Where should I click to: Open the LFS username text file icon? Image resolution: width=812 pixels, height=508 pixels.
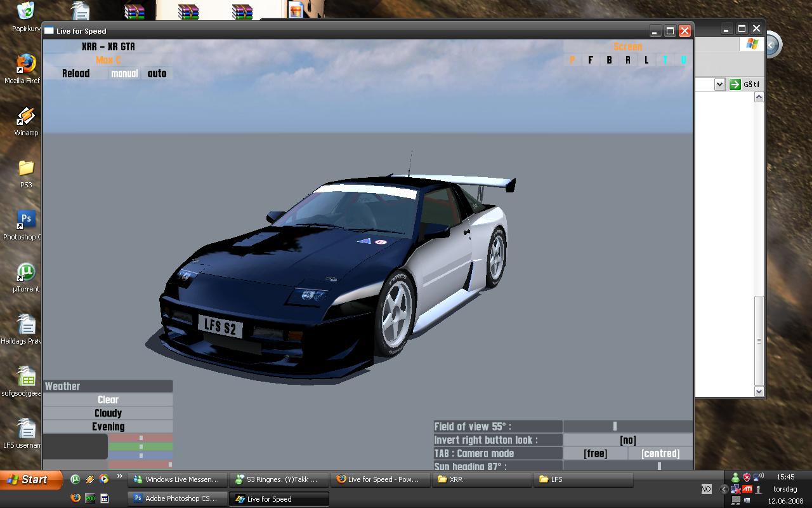(25, 433)
